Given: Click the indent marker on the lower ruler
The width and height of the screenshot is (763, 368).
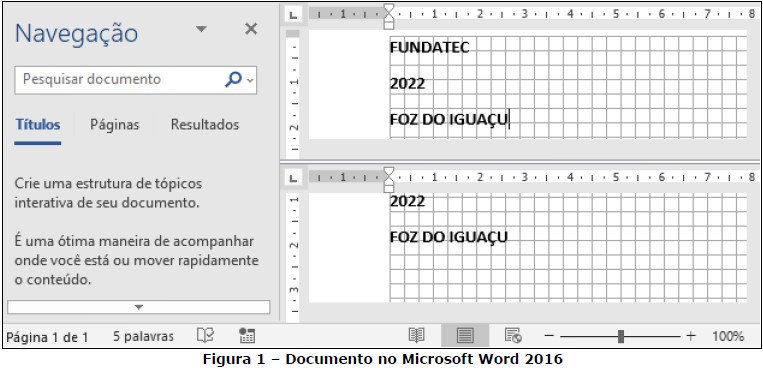Looking at the screenshot, I should click(388, 180).
